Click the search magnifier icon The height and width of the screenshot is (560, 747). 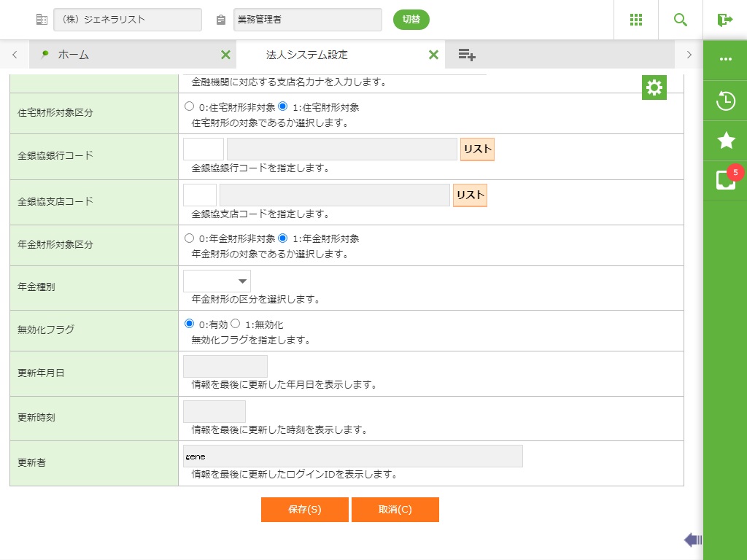681,20
